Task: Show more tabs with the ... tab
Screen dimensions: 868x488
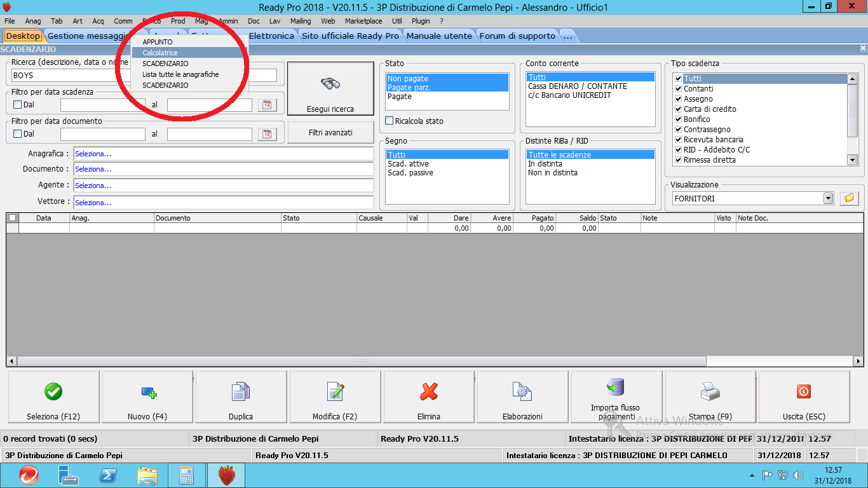Action: [567, 36]
